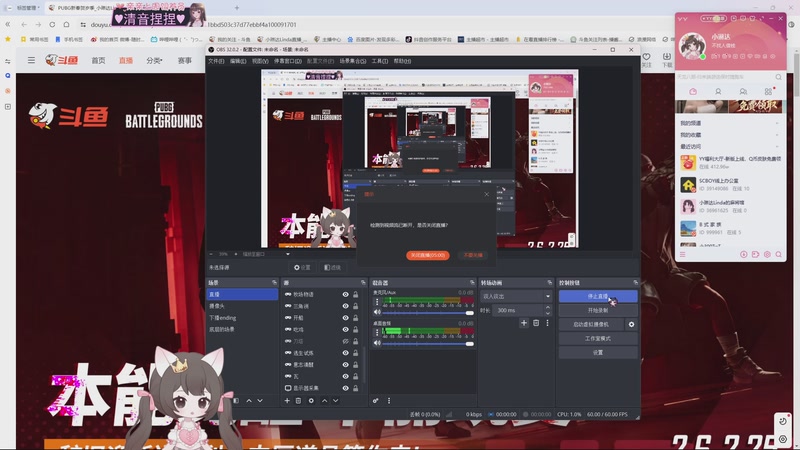Decrease transition duration with down stepper
This screenshot has height=450, width=800.
[x=547, y=313]
